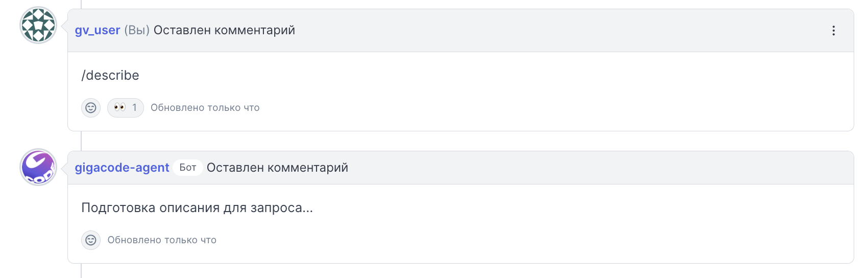This screenshot has width=868, height=278.
Task: Click empty header area of gv_user comment
Action: click(562, 31)
